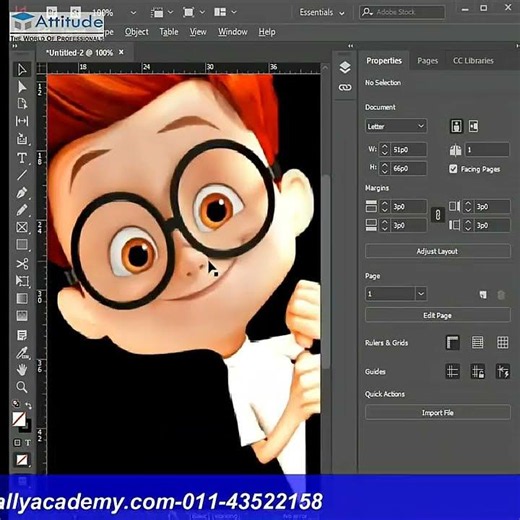The height and width of the screenshot is (520, 520).
Task: Select the Note tool
Action: point(22,335)
